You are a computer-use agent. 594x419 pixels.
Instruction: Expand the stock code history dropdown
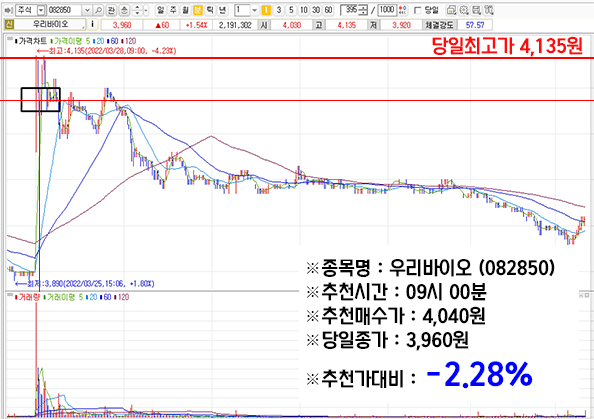[88, 10]
